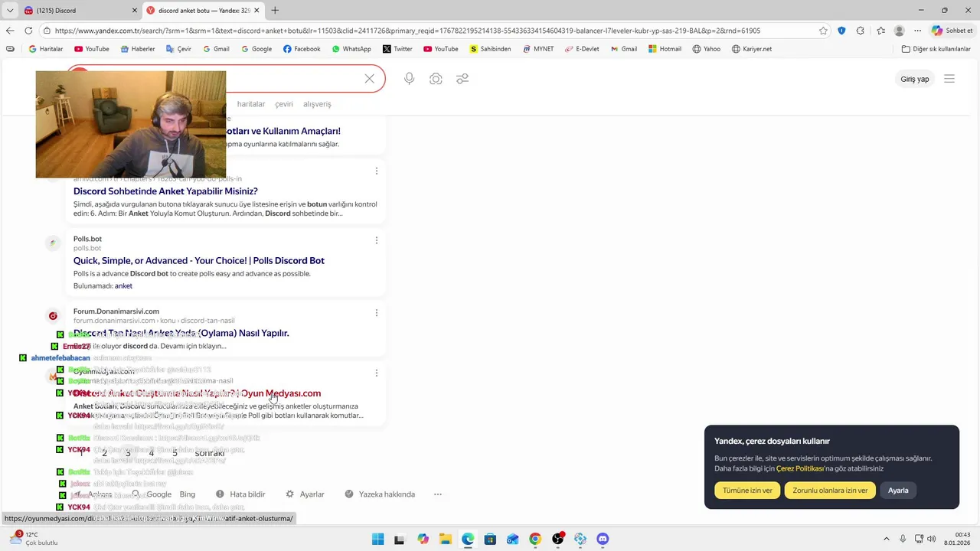The image size is (980, 551).
Task: Open the Oyun Medyası anket oluşturma result
Action: tap(197, 393)
